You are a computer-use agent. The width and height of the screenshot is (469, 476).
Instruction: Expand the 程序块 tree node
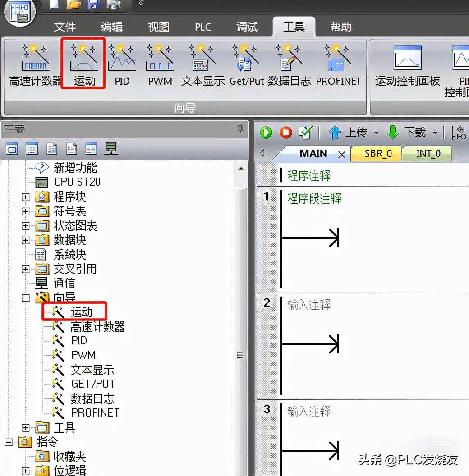tap(26, 197)
